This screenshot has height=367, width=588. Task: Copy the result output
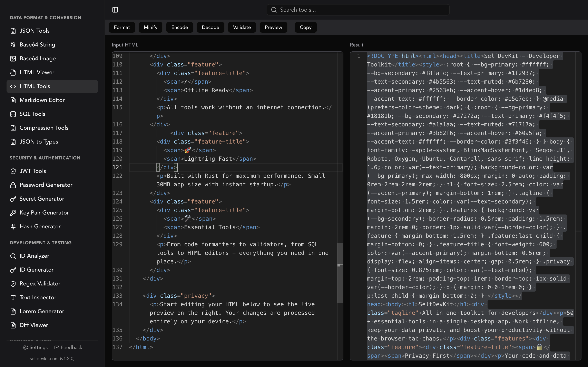305,27
